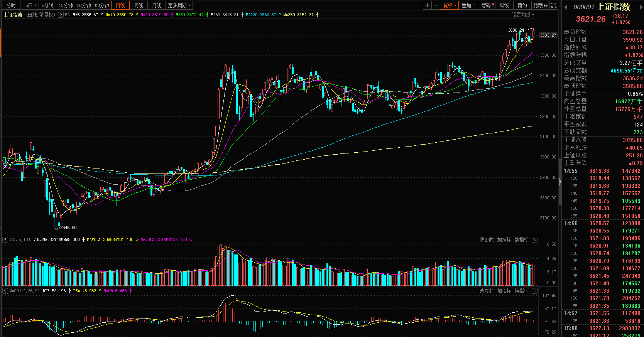
Task: Close the MACD indicator panel
Action: click(534, 291)
